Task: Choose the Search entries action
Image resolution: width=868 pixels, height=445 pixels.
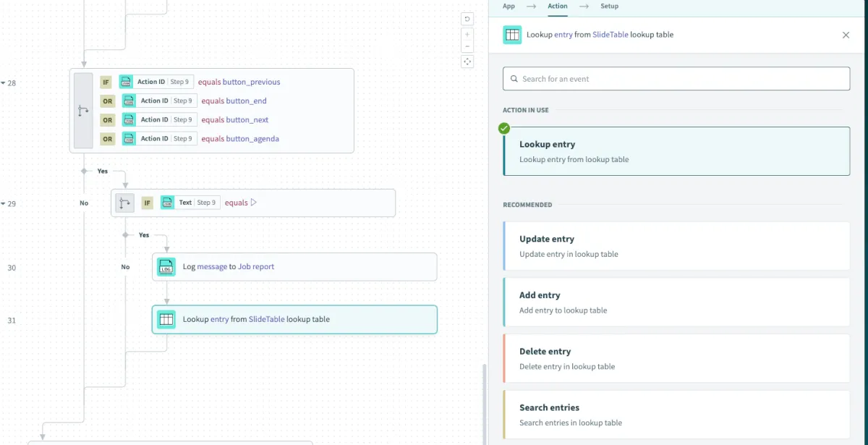Action: tap(676, 415)
